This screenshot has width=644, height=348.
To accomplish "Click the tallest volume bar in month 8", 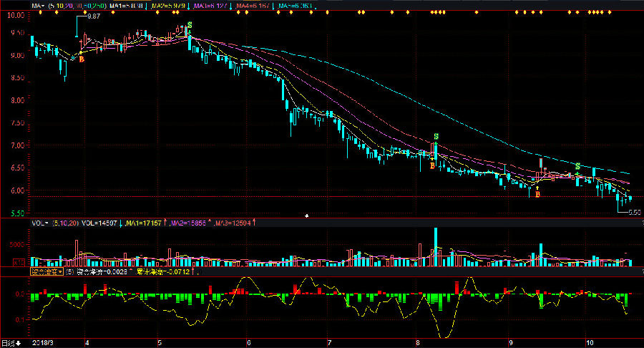I will tap(435, 247).
